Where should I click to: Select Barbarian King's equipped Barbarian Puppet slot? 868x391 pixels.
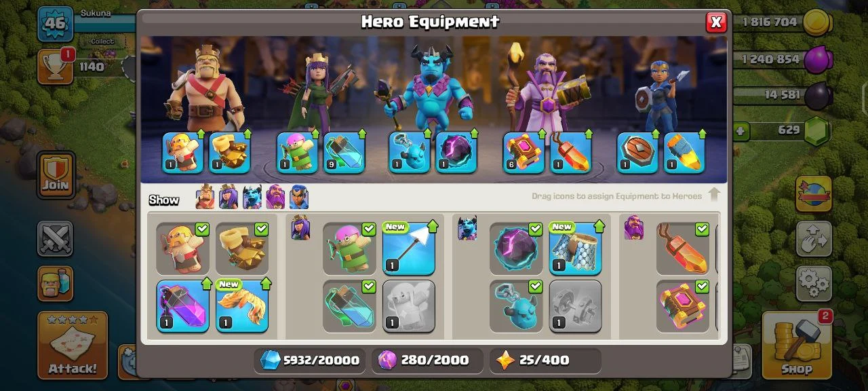click(183, 153)
